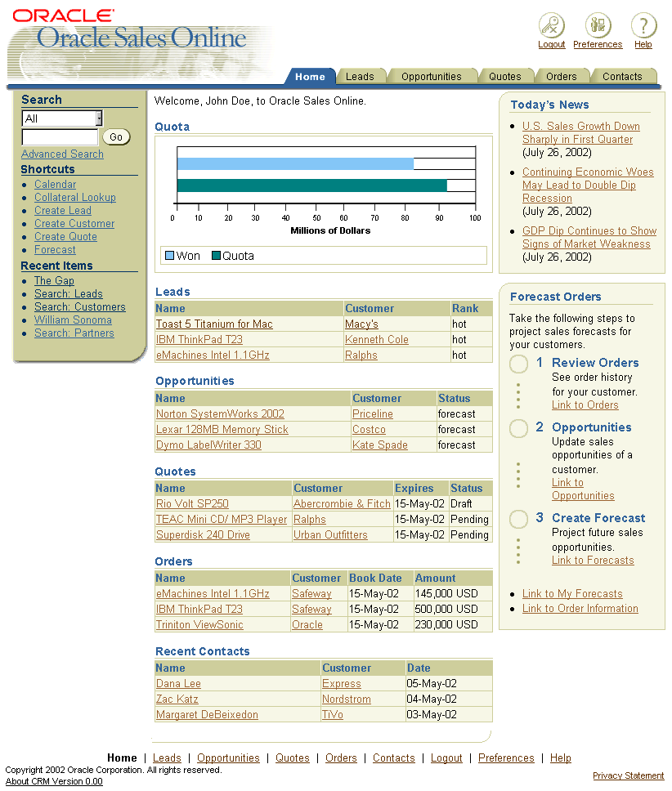Image resolution: width=672 pixels, height=791 pixels.
Task: Click the Quota legend color swatch
Action: (216, 255)
